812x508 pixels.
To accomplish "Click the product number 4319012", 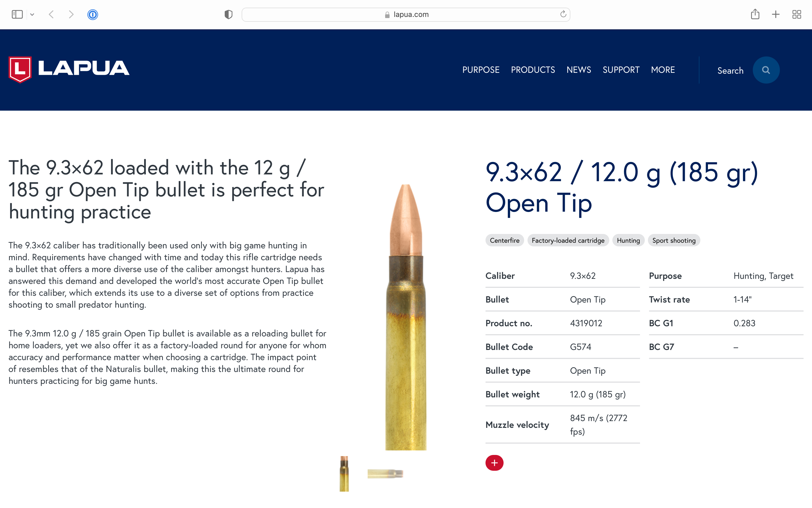I will click(x=586, y=323).
